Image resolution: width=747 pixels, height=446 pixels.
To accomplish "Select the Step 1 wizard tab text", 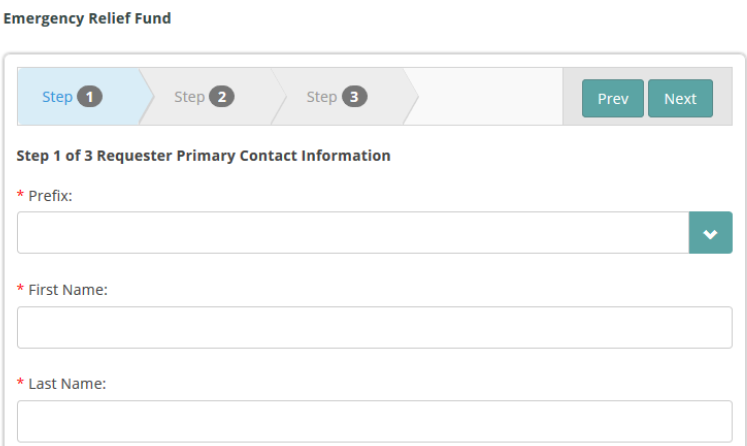I will point(56,97).
